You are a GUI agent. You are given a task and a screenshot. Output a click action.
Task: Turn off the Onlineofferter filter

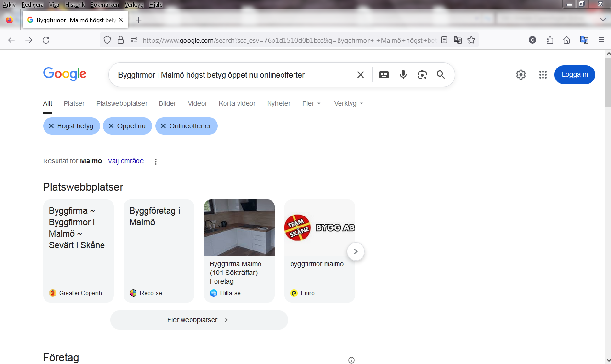click(x=186, y=126)
